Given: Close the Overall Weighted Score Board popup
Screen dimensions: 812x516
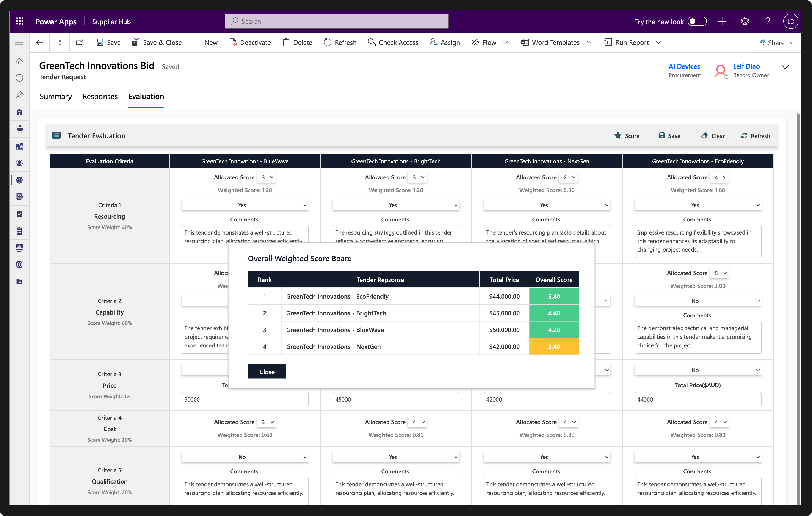Looking at the screenshot, I should pos(267,371).
